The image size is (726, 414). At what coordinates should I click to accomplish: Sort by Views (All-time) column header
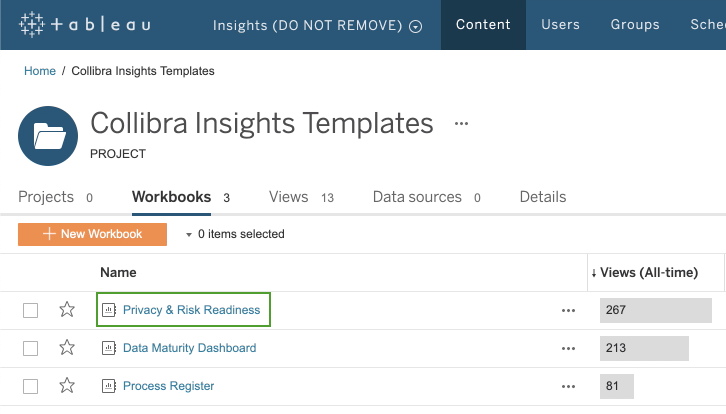[x=645, y=272]
